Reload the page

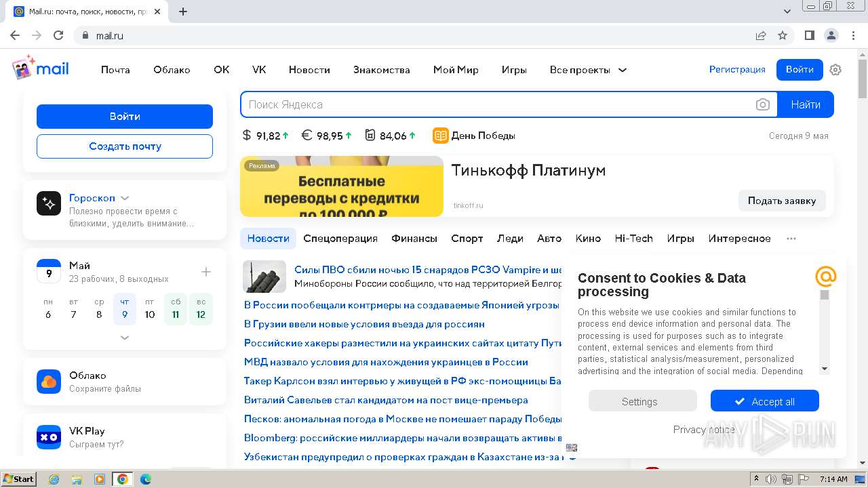click(58, 35)
